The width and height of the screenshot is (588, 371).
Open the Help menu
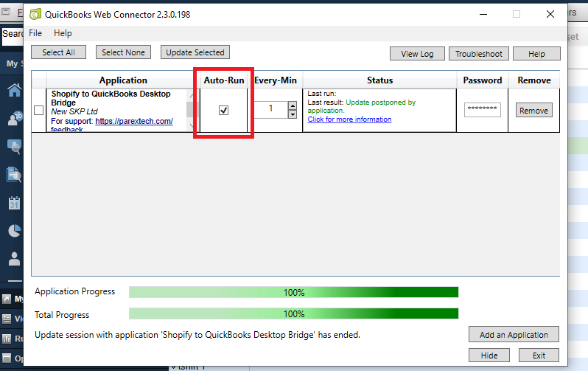coord(63,33)
